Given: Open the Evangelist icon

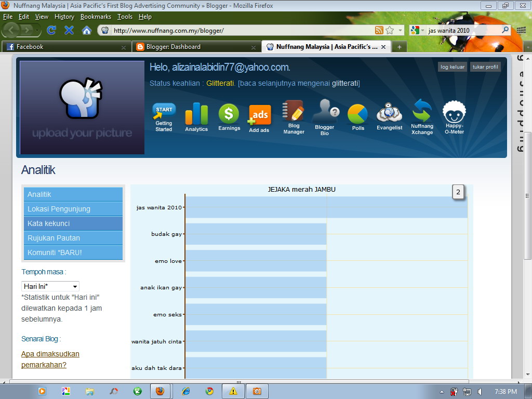Looking at the screenshot, I should tap(390, 116).
